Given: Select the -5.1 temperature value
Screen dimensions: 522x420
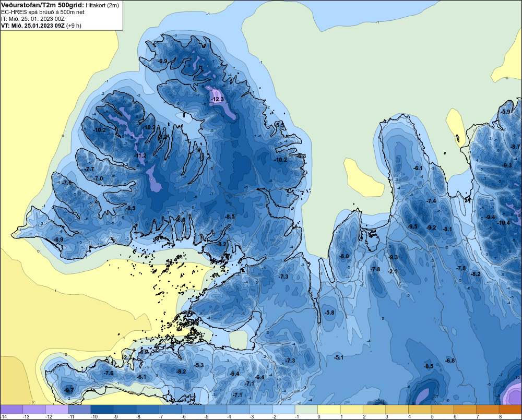Looking at the screenshot, I should [x=338, y=357].
